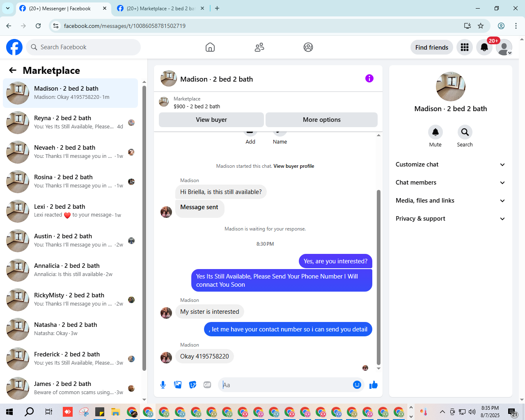Open the Nevaeh 2 bed 2 bath conversation
Image resolution: width=525 pixels, height=420 pixels.
coord(71,152)
